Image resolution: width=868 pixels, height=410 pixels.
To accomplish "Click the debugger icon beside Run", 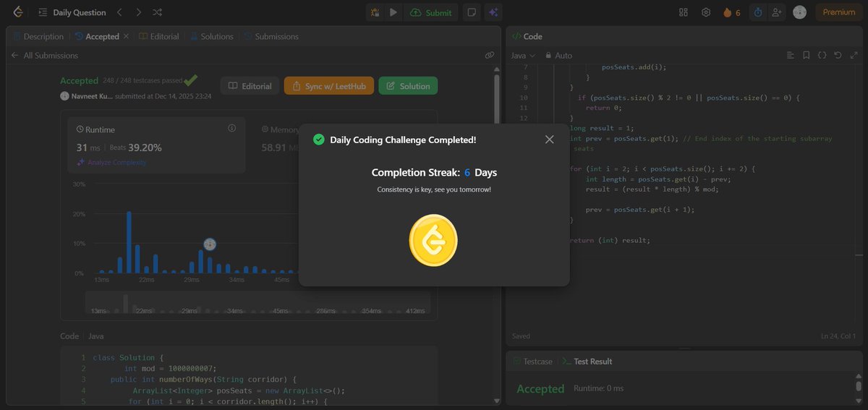I will (x=375, y=12).
